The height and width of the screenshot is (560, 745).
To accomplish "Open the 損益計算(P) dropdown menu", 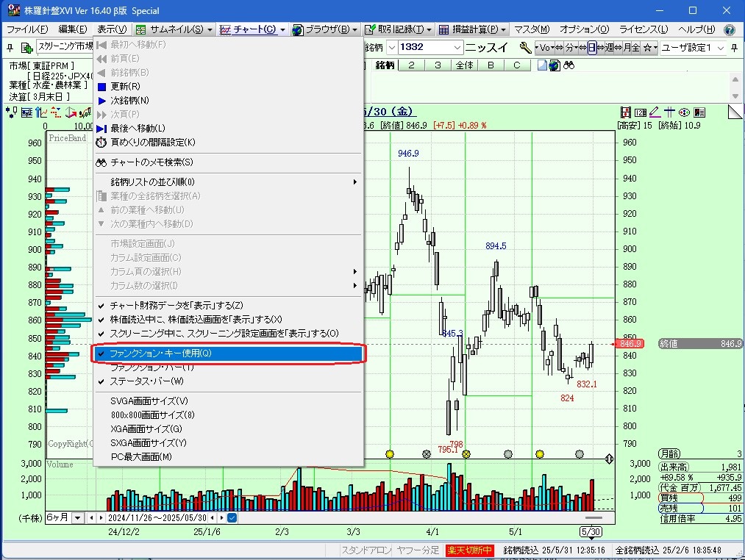I will point(472,29).
